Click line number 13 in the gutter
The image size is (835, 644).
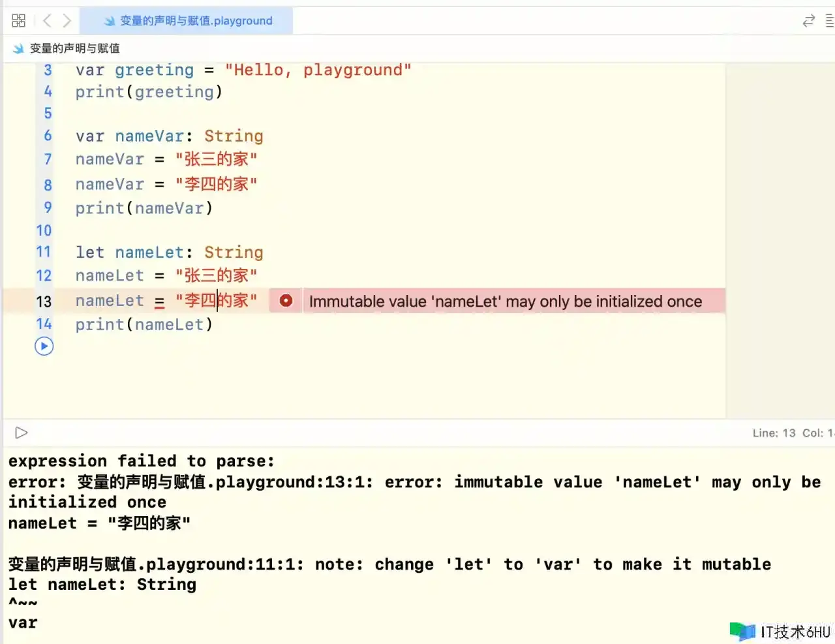pos(44,301)
